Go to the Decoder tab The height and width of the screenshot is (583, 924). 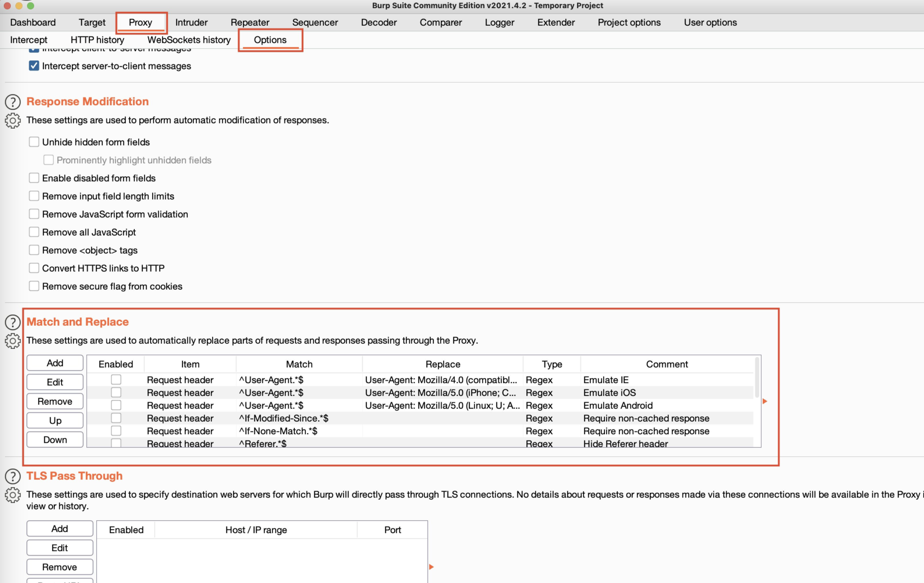(379, 22)
